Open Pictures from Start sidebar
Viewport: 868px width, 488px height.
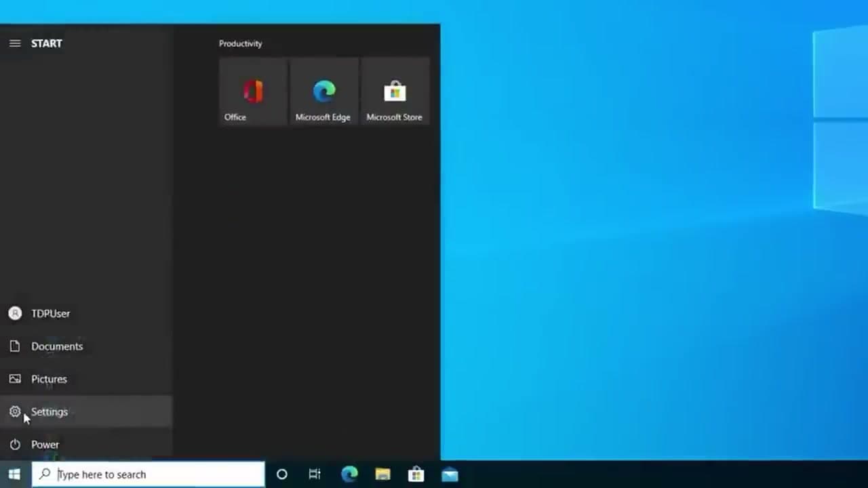pos(86,379)
